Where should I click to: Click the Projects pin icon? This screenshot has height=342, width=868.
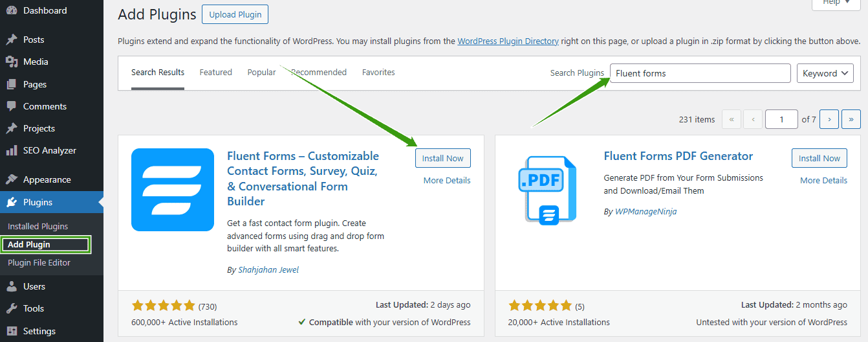point(12,128)
